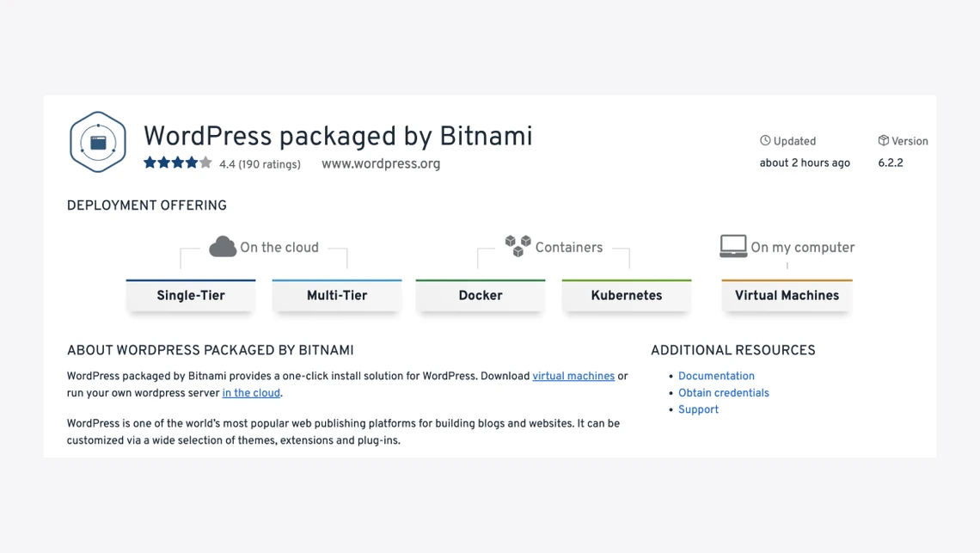Click the Obtain credentials link
The image size is (980, 553).
pyautogui.click(x=724, y=393)
